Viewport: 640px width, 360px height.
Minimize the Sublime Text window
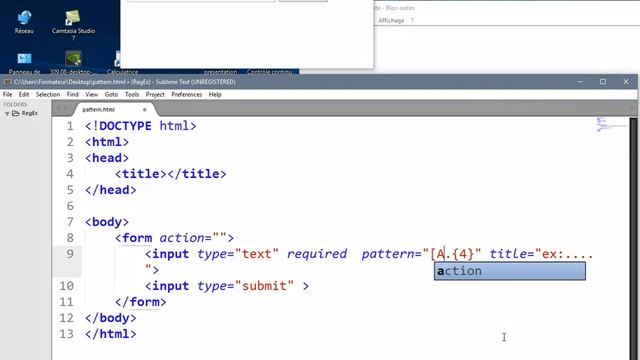[580, 82]
